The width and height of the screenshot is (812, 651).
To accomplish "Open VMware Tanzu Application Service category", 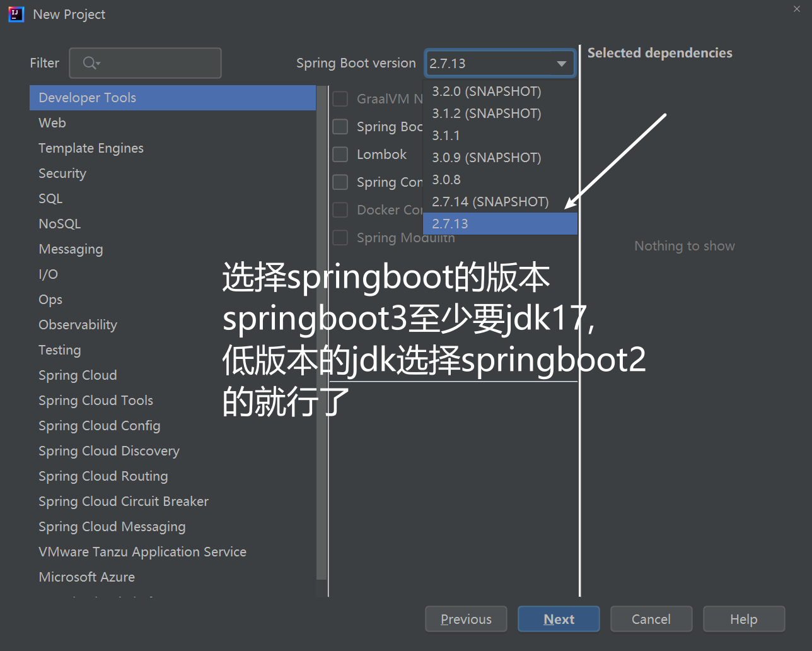I will tap(173, 552).
